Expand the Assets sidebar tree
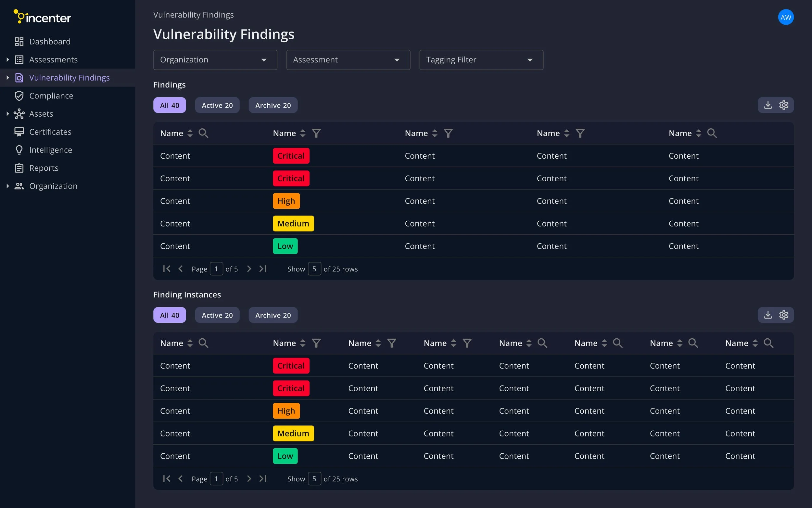Viewport: 812px width, 508px height. pos(8,114)
